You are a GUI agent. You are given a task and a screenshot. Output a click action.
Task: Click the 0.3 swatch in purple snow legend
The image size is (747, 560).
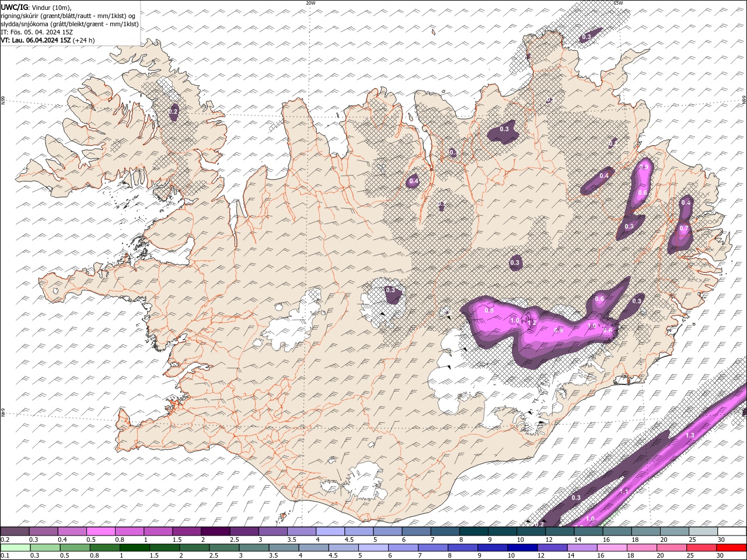click(x=44, y=531)
